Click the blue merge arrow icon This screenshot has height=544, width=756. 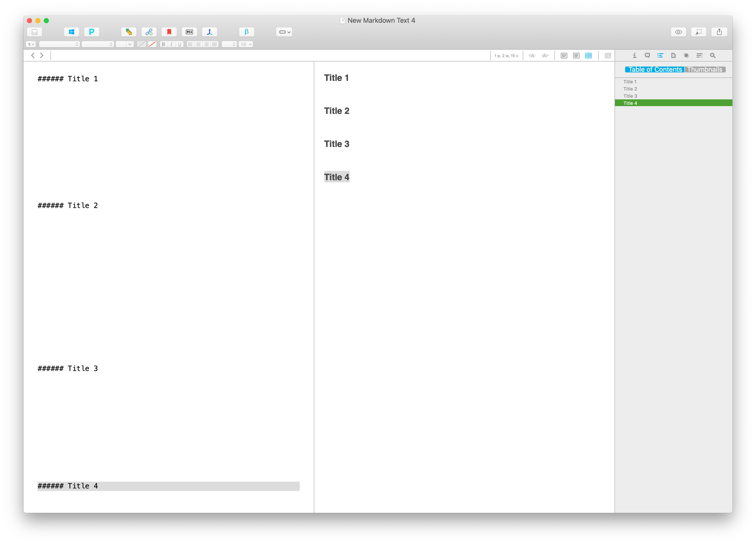click(x=209, y=32)
